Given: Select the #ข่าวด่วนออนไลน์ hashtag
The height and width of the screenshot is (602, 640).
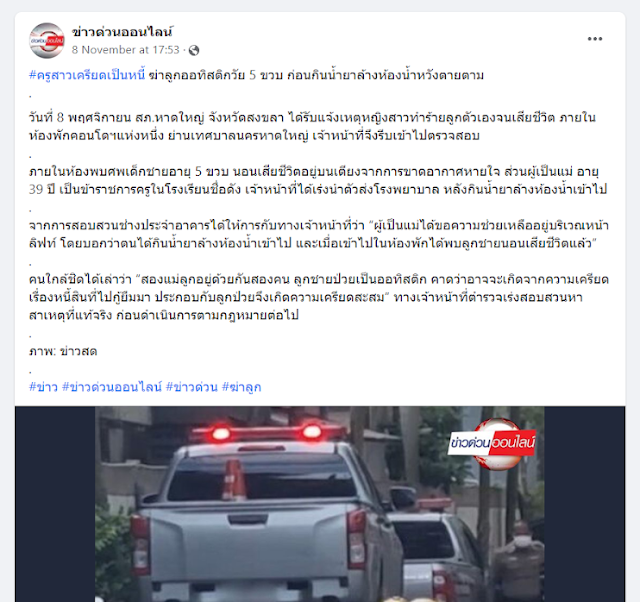Looking at the screenshot, I should point(112,387).
